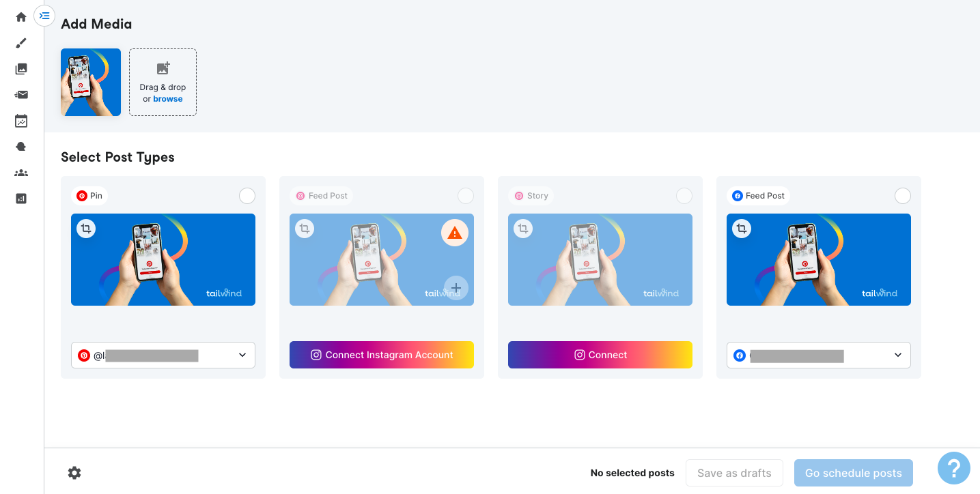
Task: Select the Pinterest Pin post type circle
Action: (x=247, y=196)
